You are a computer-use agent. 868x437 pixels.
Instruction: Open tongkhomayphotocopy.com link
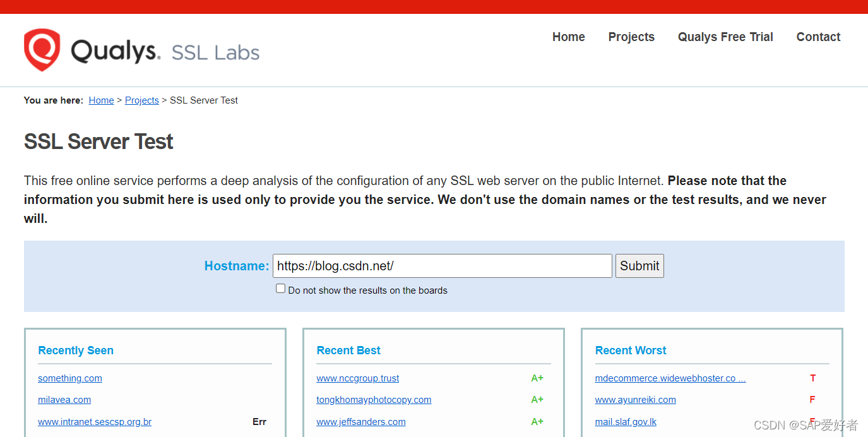(x=374, y=400)
